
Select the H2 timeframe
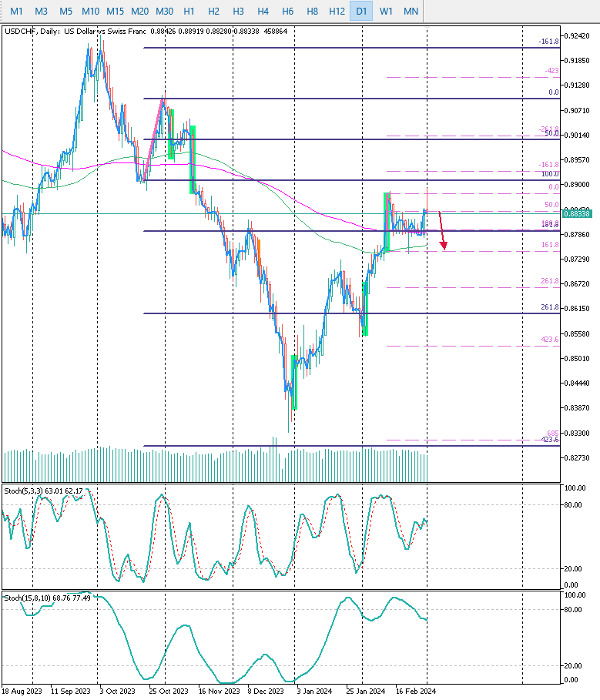214,11
